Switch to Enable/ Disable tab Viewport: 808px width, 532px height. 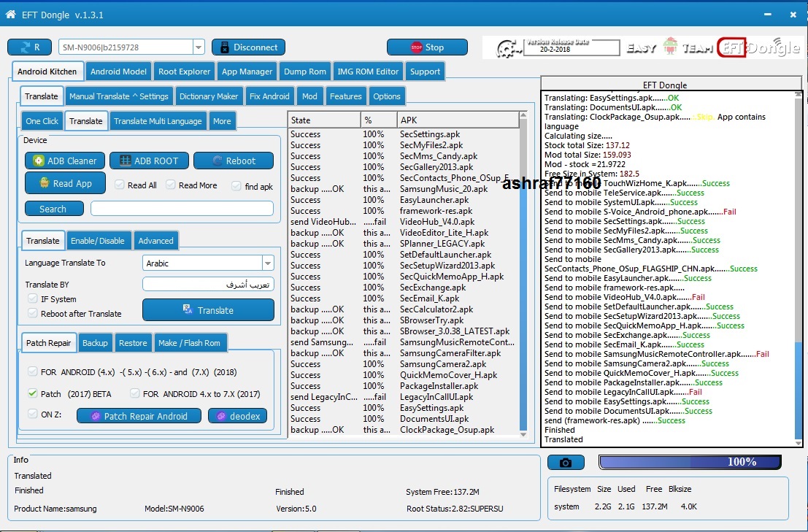97,241
